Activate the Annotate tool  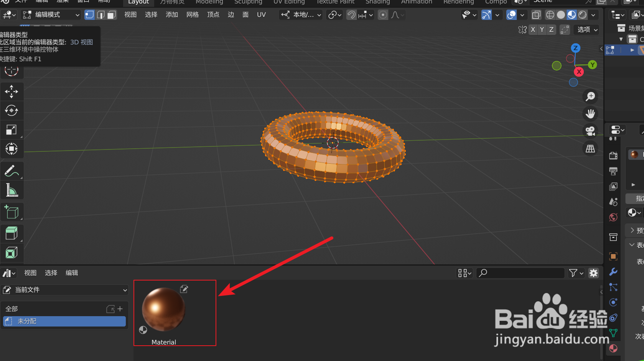point(12,171)
